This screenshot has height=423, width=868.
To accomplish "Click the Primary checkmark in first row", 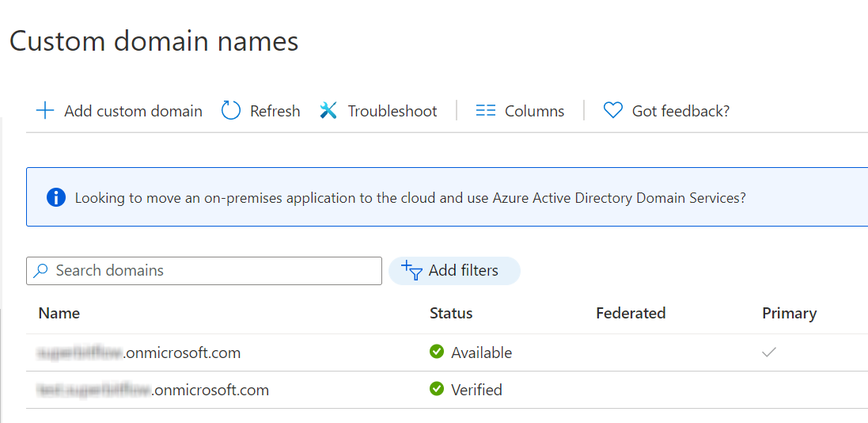I will 768,352.
